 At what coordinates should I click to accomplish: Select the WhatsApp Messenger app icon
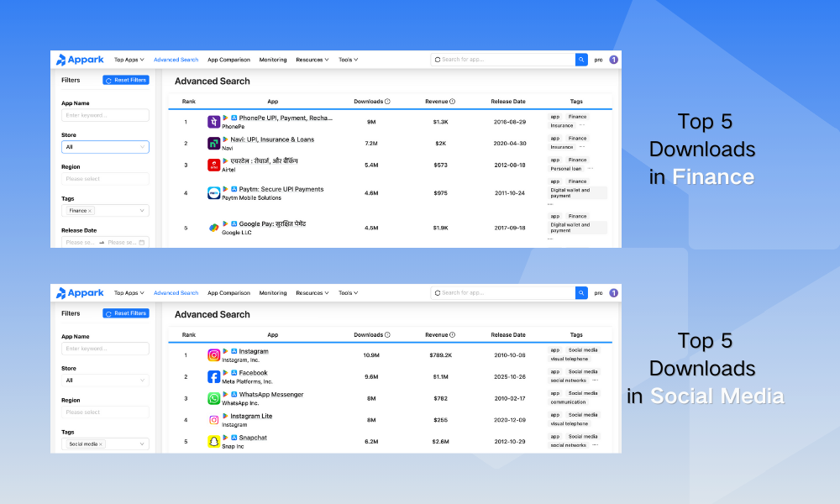pyautogui.click(x=214, y=398)
